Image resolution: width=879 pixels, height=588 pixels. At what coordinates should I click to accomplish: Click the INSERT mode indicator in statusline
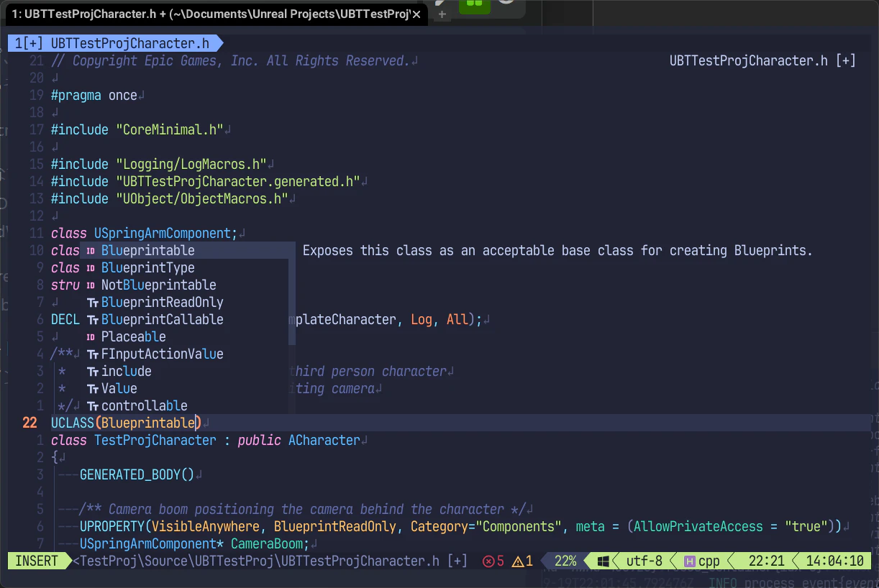click(x=37, y=561)
